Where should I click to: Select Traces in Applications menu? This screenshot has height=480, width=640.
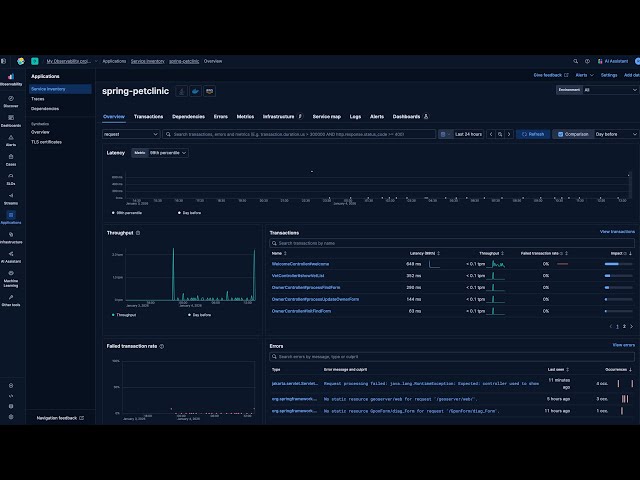38,99
